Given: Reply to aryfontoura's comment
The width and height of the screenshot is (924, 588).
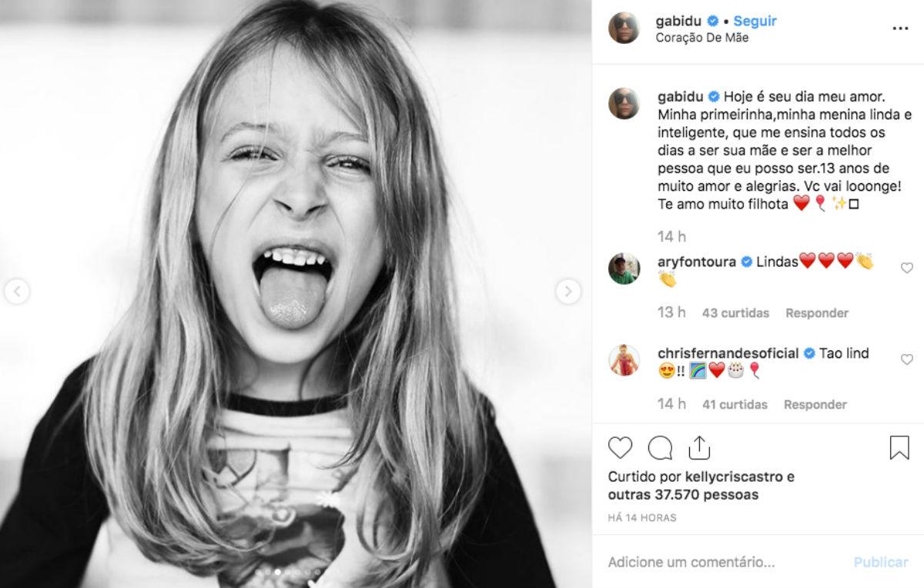Looking at the screenshot, I should tap(817, 313).
